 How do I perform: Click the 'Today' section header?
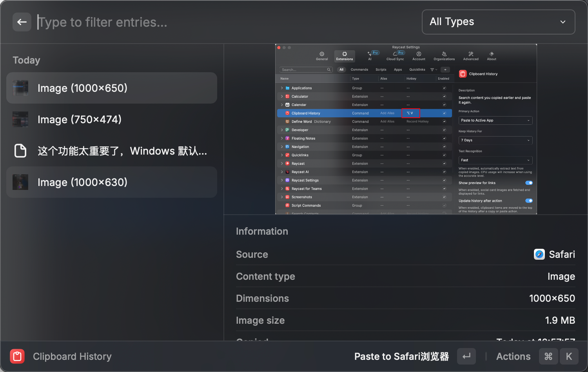click(26, 60)
